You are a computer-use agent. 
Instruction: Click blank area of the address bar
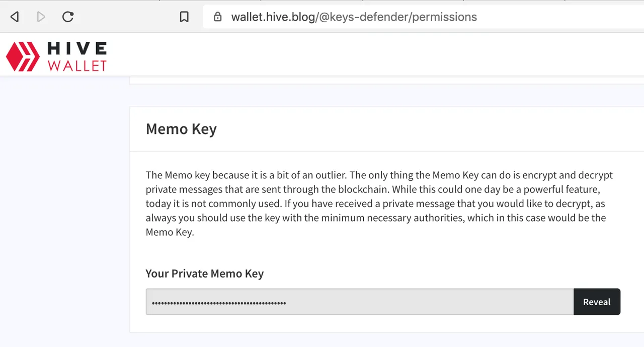[x=558, y=17]
